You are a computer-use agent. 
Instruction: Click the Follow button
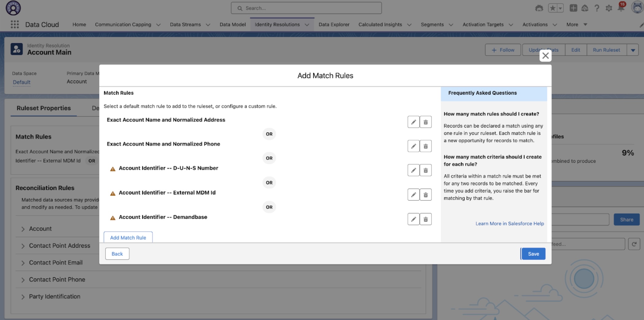(x=503, y=50)
